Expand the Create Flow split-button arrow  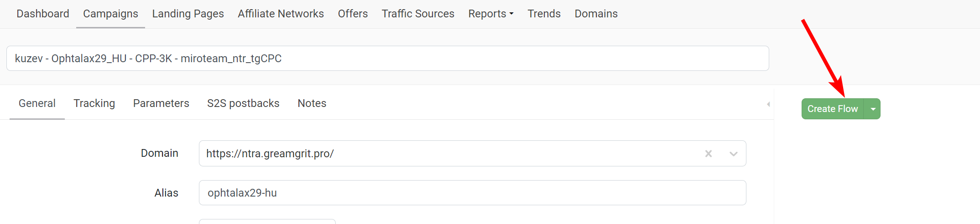point(872,109)
